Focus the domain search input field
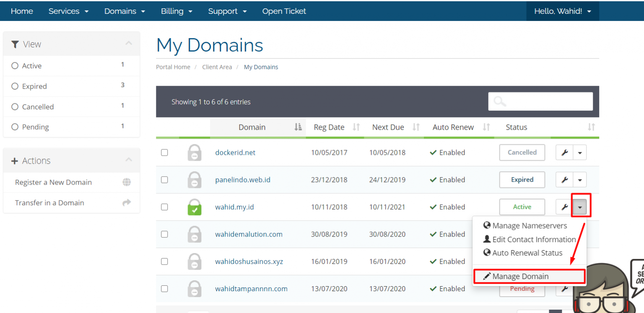Viewport: 644px width, 313px height. tap(540, 102)
